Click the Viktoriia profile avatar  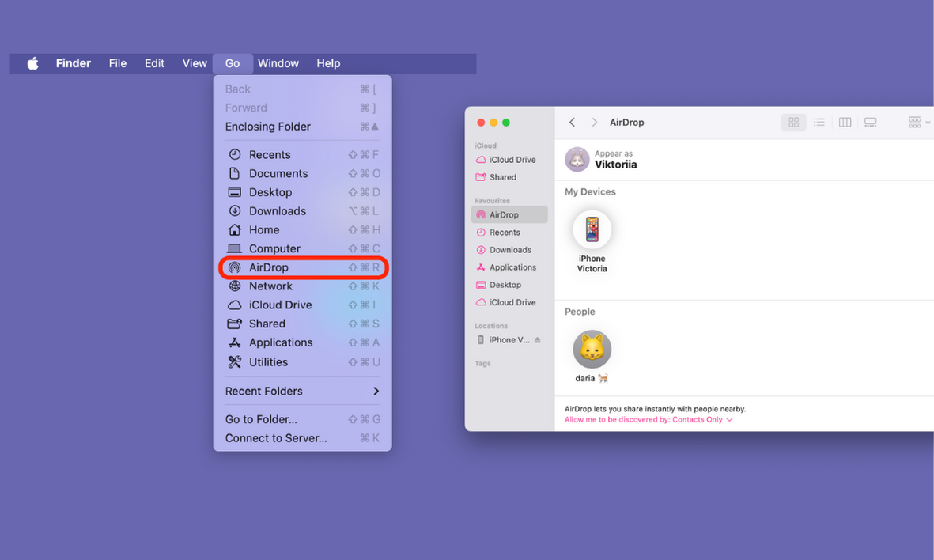coord(577,160)
